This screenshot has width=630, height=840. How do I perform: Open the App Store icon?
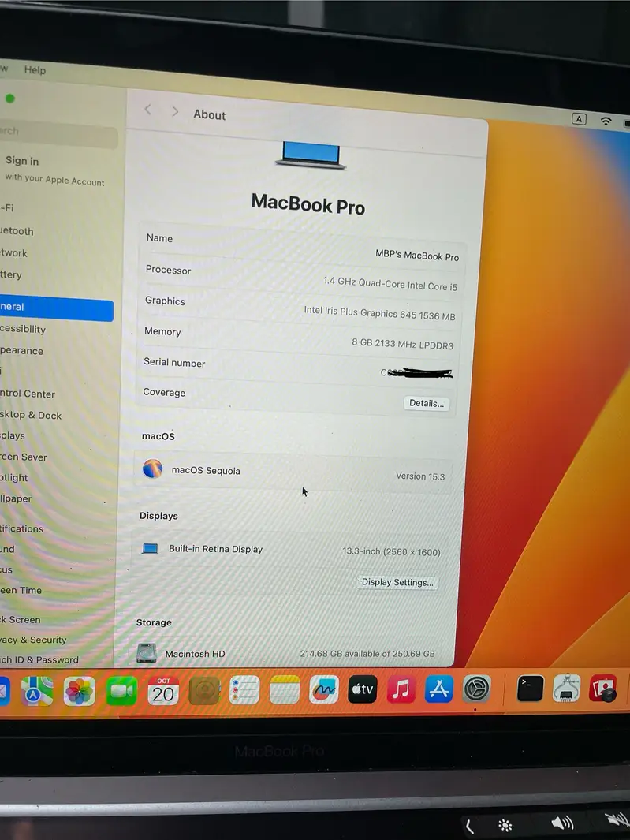coord(439,689)
